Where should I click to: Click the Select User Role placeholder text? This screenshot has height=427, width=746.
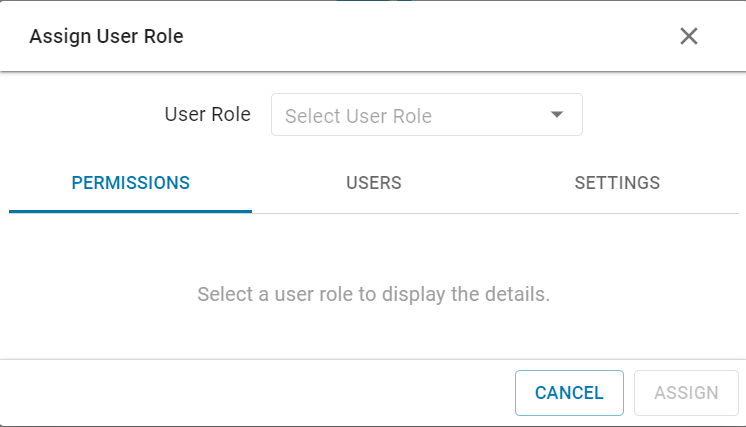[358, 116]
